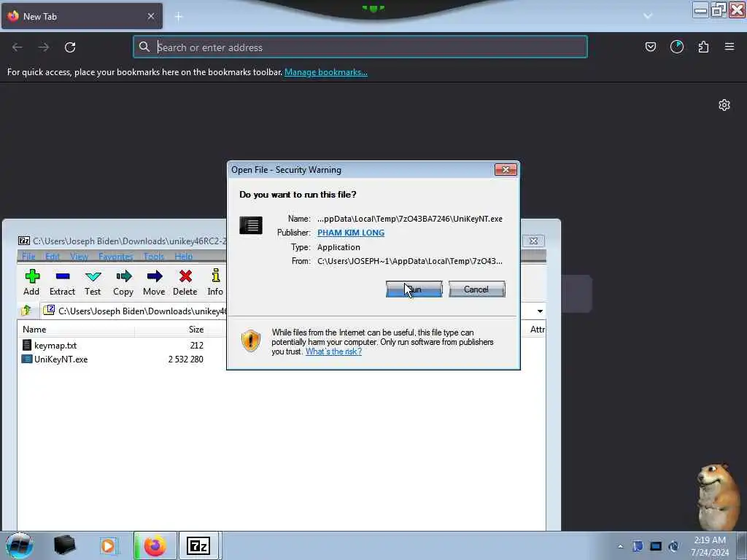Open the Edit menu in 7-Zip

pyautogui.click(x=53, y=257)
